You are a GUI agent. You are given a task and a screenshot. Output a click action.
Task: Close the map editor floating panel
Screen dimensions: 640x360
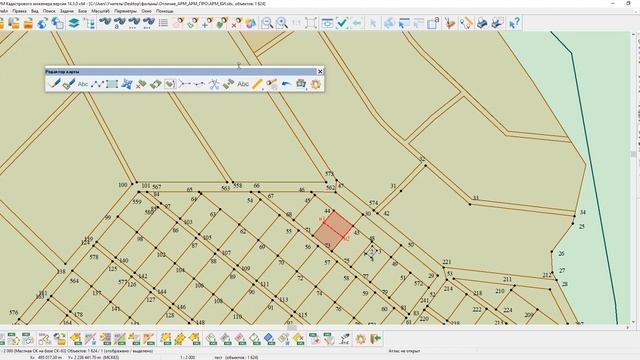click(x=320, y=71)
